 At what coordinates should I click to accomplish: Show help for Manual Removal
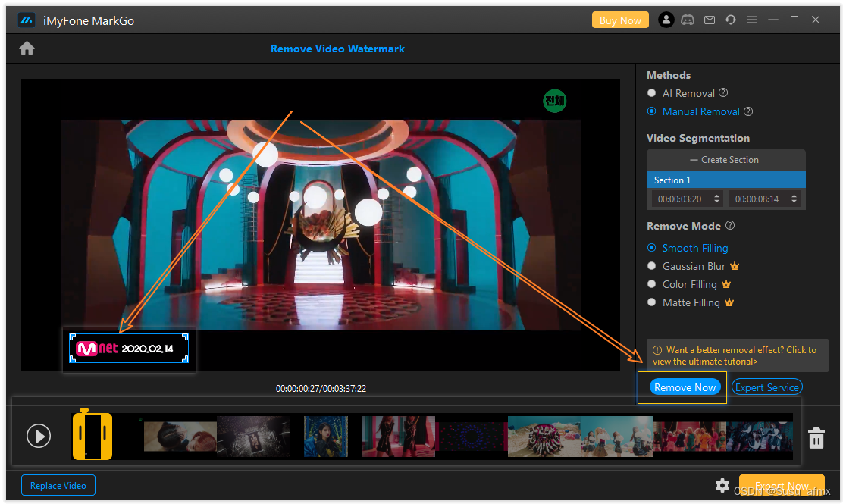click(x=747, y=111)
